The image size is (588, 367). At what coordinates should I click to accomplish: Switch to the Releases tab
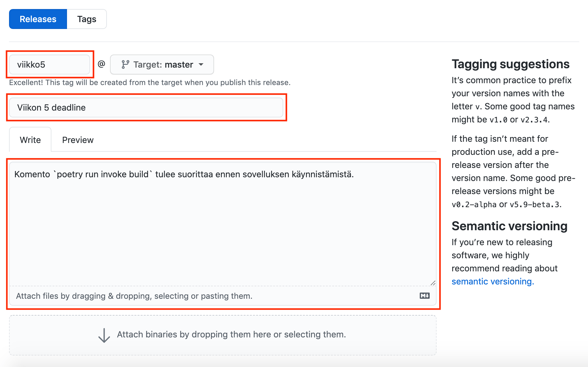point(38,19)
